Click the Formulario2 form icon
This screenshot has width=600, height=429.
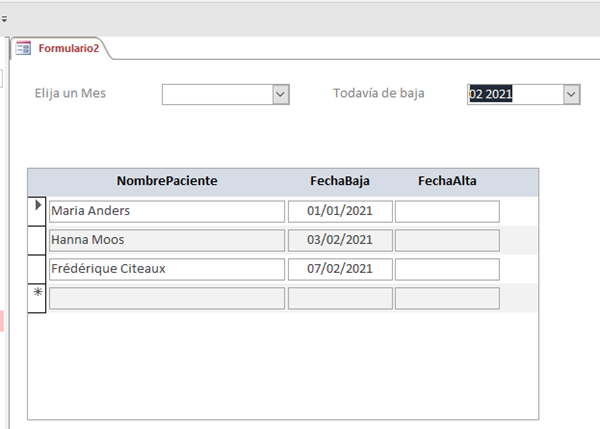23,48
